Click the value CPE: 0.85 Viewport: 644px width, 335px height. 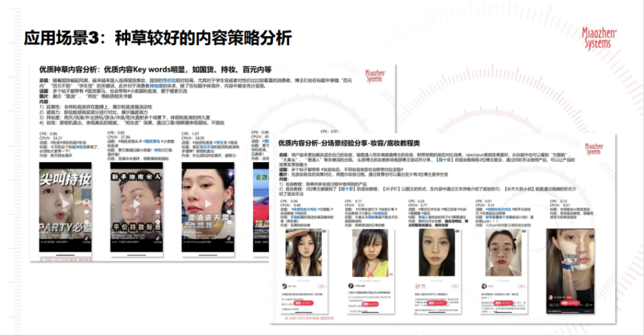(x=116, y=133)
